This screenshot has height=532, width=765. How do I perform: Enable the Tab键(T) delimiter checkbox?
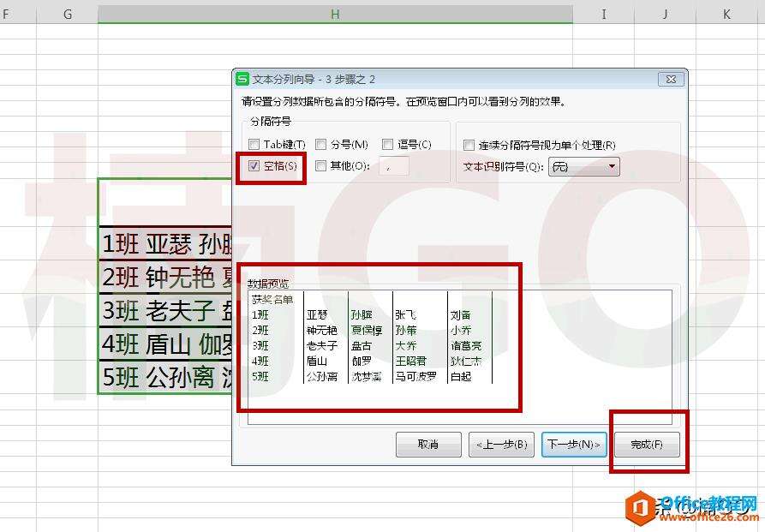coord(253,144)
